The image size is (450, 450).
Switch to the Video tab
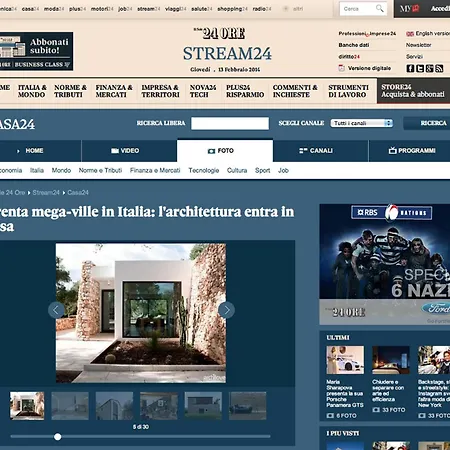(x=129, y=151)
